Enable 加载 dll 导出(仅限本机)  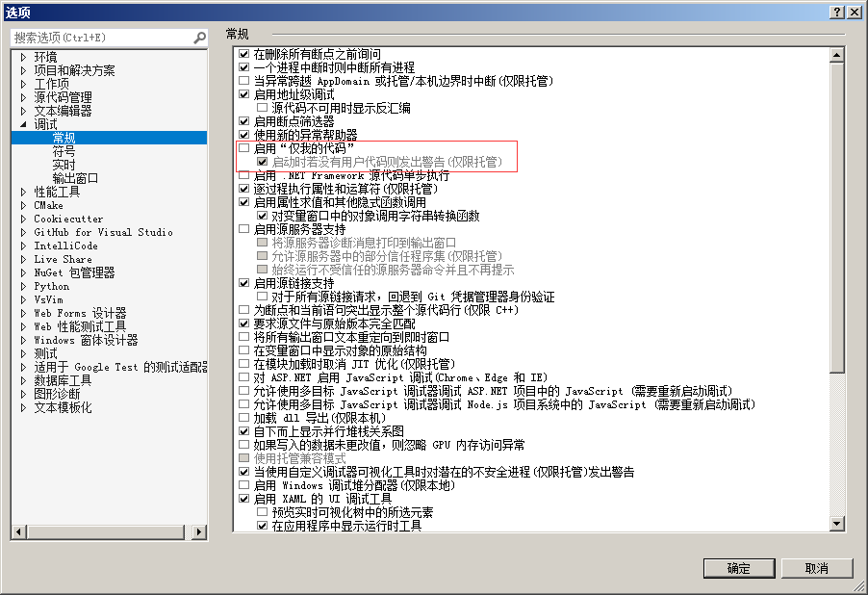[x=244, y=417]
